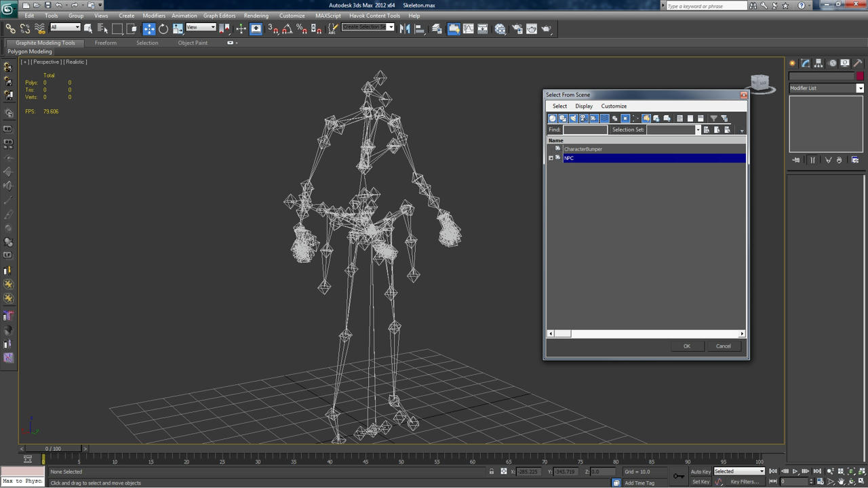Click the Select by Name toolbar icon
The height and width of the screenshot is (488, 868).
coord(103,28)
